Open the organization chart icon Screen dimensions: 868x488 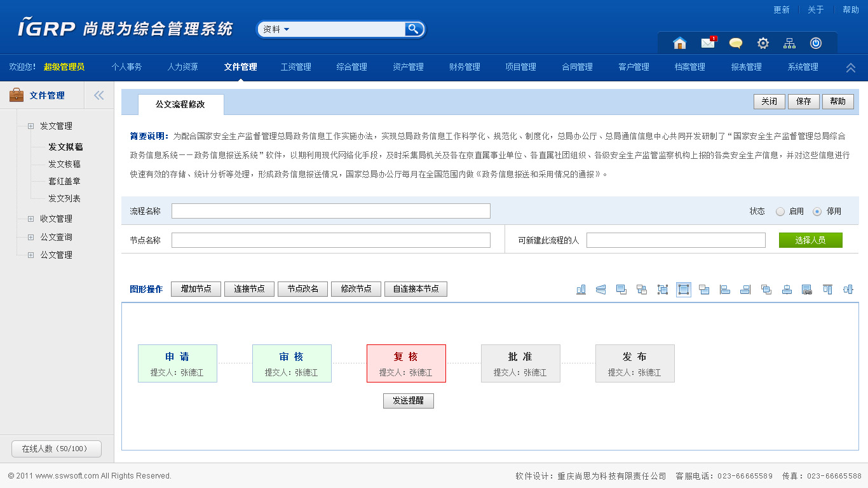(789, 43)
